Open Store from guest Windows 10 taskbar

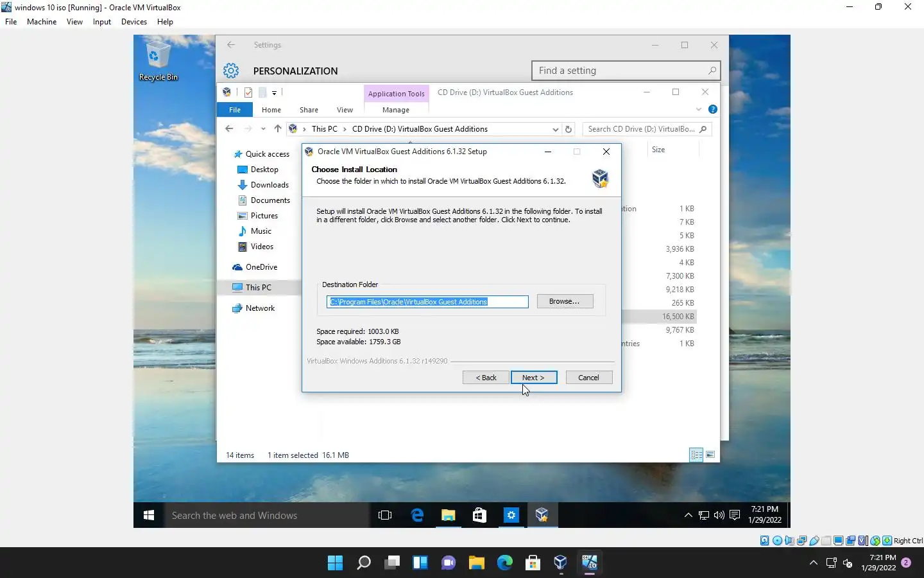pos(479,515)
